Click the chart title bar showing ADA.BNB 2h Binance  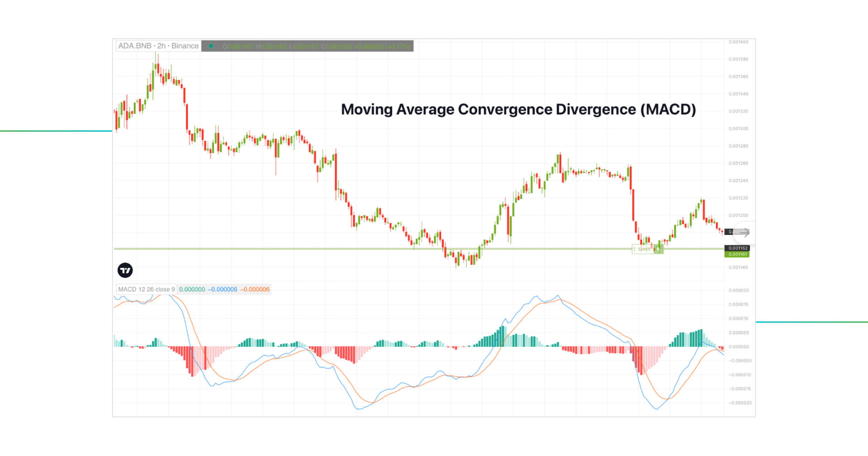(x=158, y=46)
